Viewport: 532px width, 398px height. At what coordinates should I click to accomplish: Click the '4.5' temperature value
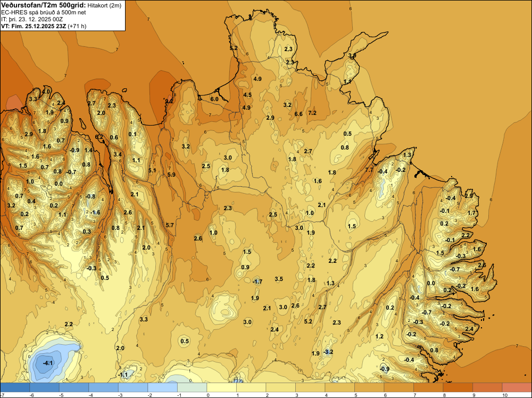click(247, 95)
